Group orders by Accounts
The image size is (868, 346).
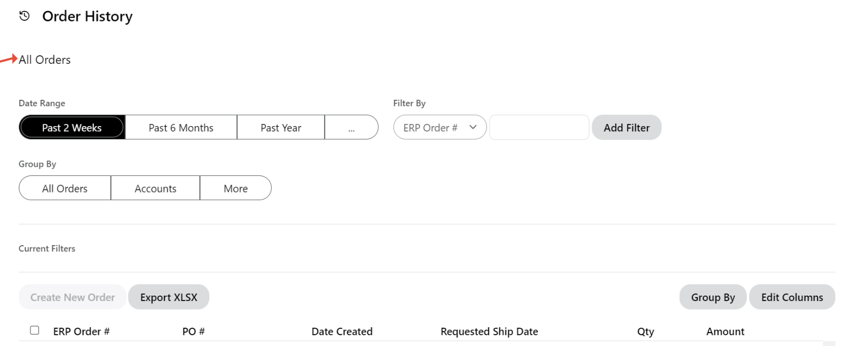[155, 188]
